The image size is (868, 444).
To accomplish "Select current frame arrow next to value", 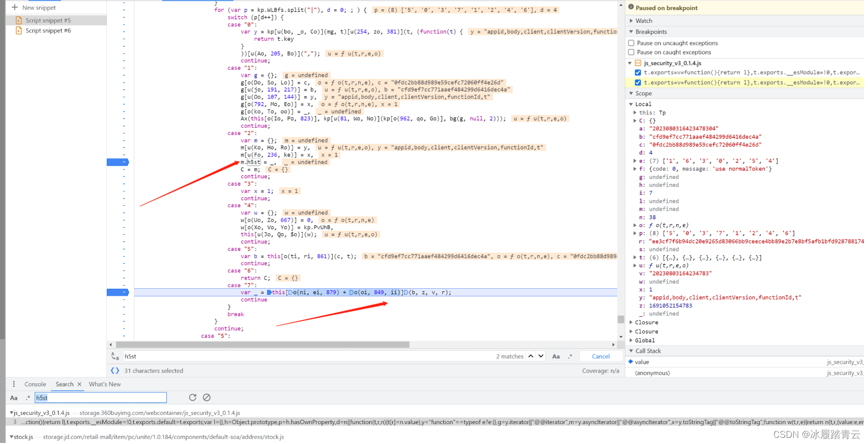I will coord(631,362).
